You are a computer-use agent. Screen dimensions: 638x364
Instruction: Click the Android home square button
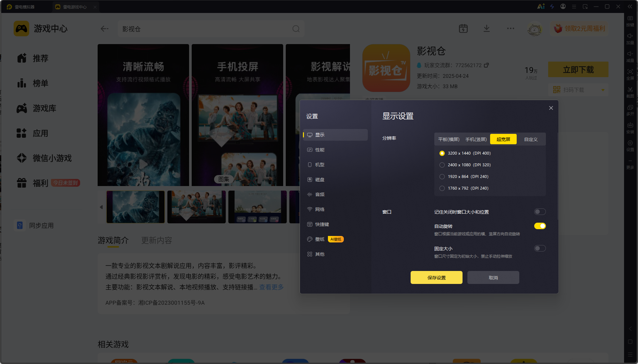point(630,342)
